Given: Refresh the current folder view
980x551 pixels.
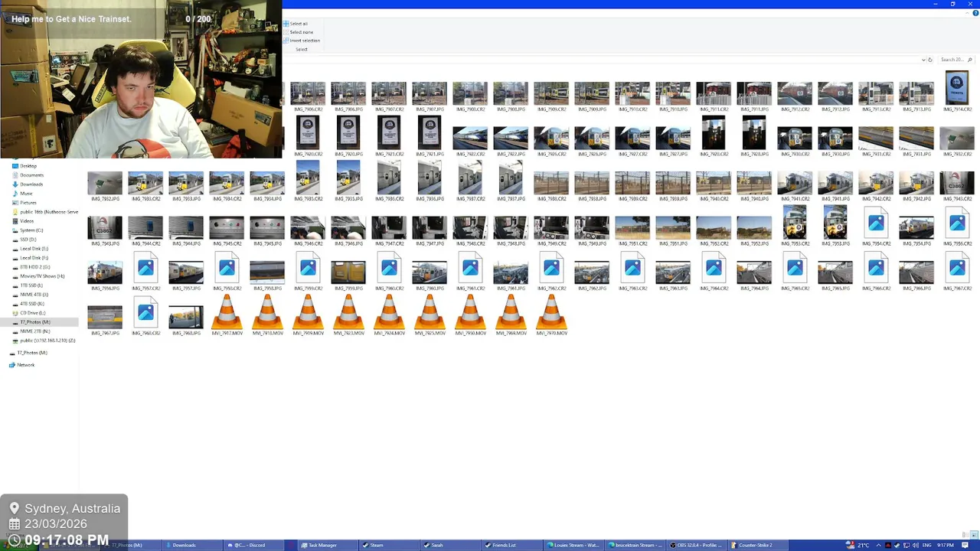Looking at the screenshot, I should coord(930,60).
